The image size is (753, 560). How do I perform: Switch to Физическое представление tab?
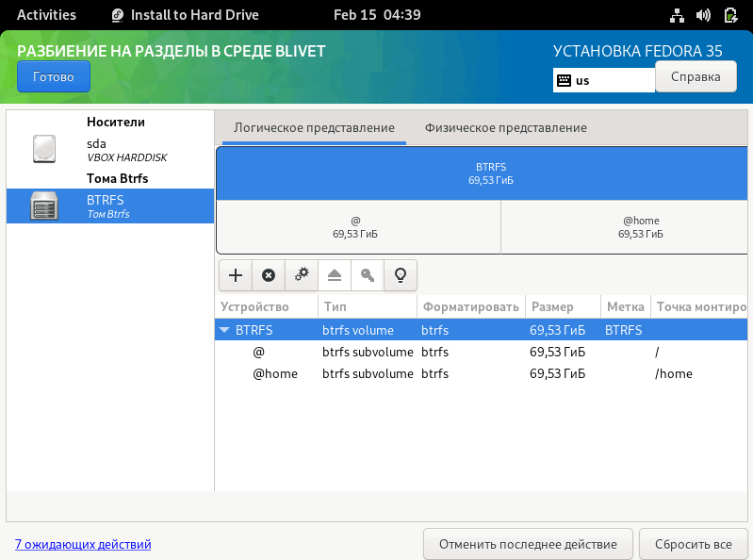tap(506, 128)
